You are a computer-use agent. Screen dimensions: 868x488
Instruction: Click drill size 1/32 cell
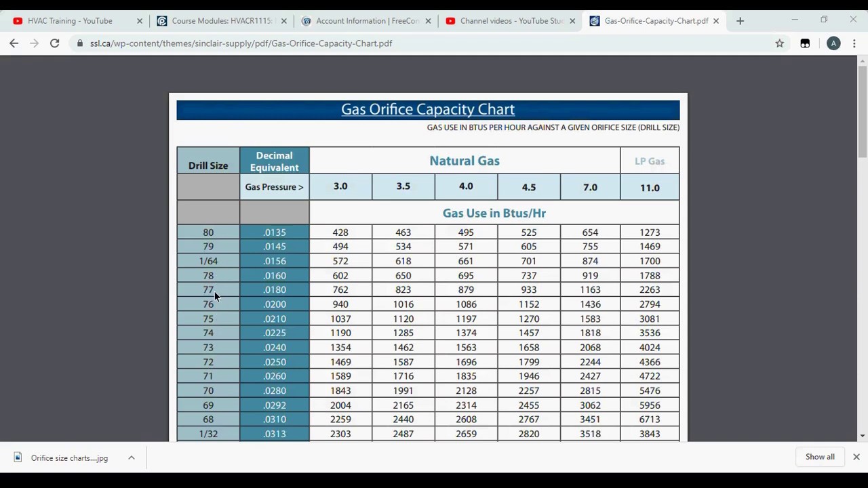pyautogui.click(x=208, y=434)
